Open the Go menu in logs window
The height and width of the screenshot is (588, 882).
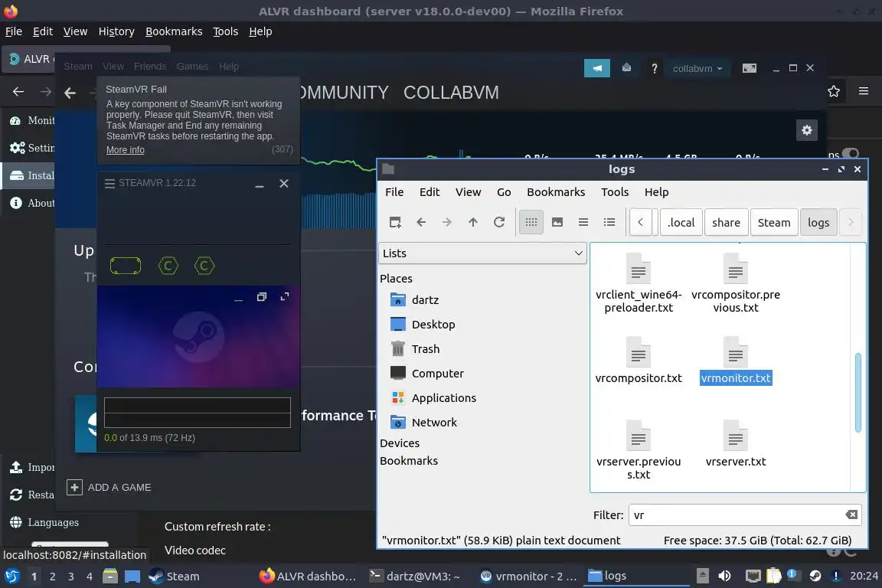pos(504,192)
